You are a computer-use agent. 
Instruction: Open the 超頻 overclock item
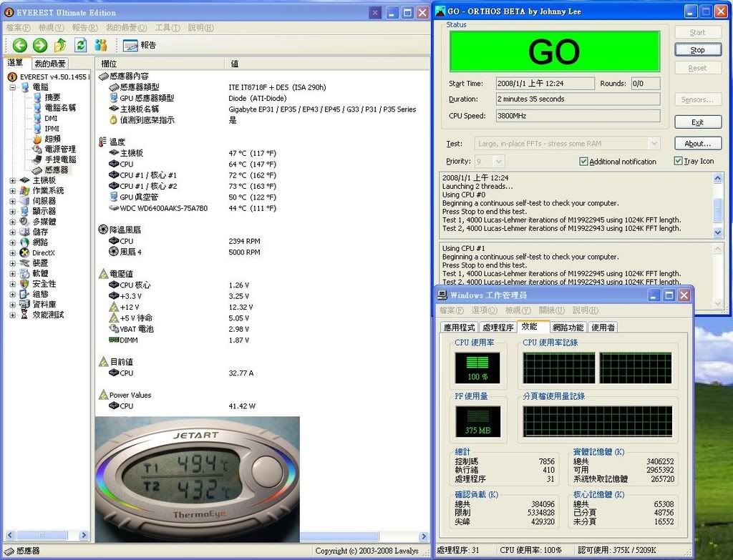pos(52,139)
